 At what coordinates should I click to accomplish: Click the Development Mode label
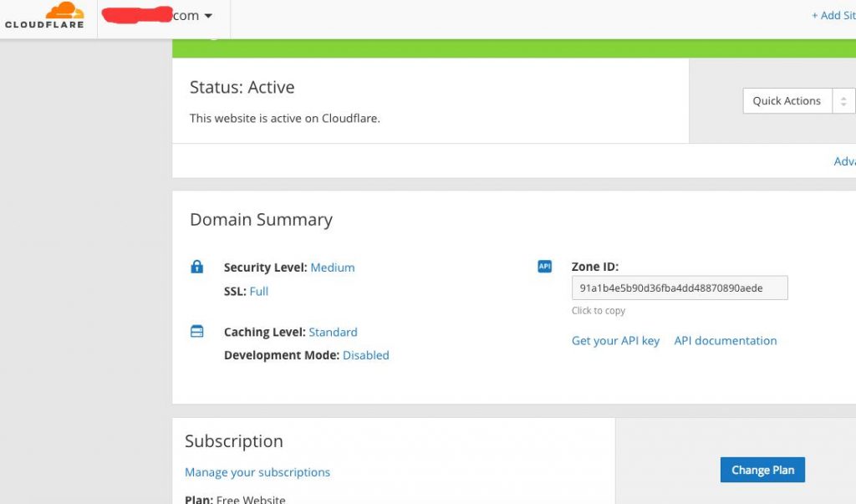pyautogui.click(x=282, y=355)
